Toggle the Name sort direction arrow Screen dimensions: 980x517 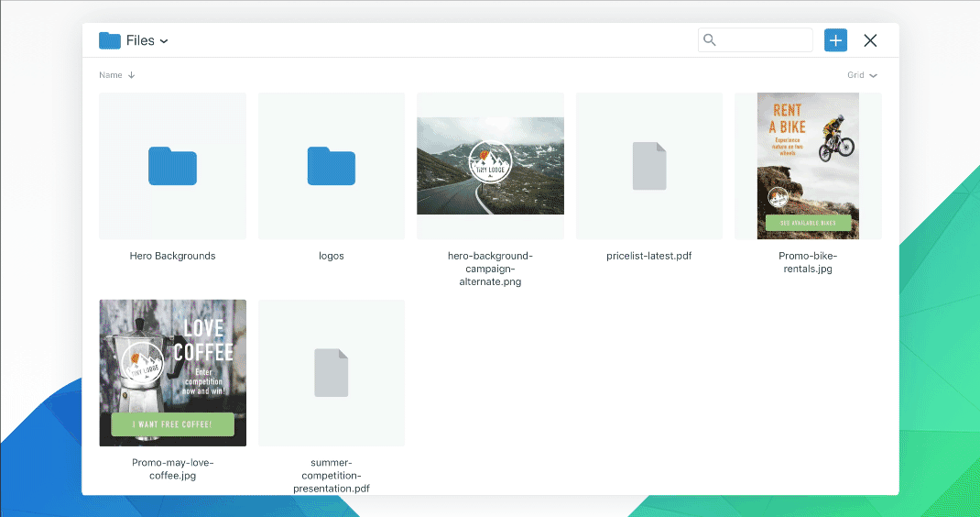132,75
